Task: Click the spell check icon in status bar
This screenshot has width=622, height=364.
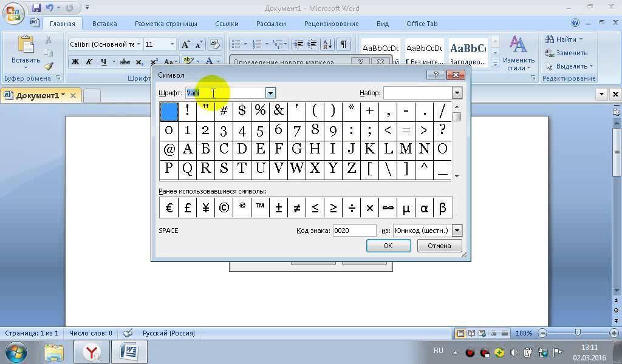Action: tap(128, 333)
